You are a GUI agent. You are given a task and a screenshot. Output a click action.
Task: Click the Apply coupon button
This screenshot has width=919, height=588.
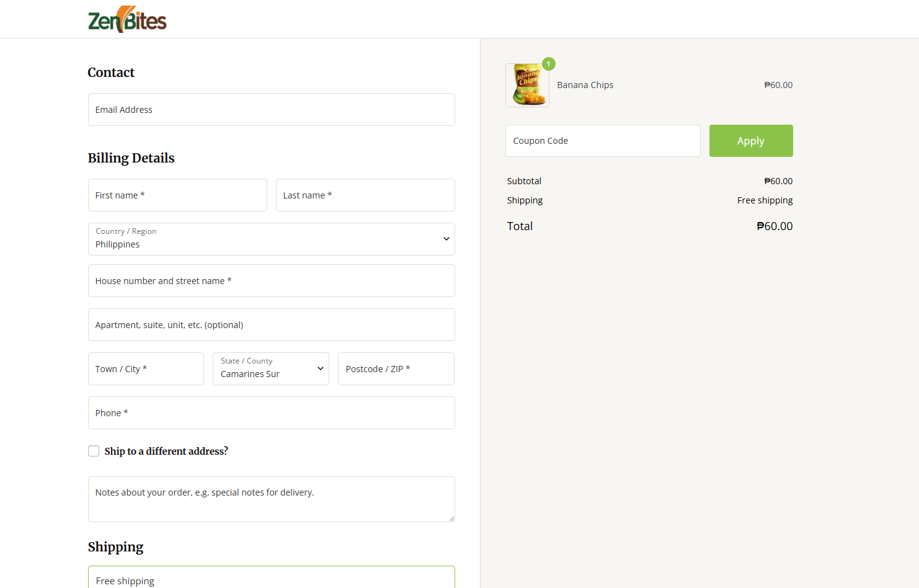[x=751, y=141]
